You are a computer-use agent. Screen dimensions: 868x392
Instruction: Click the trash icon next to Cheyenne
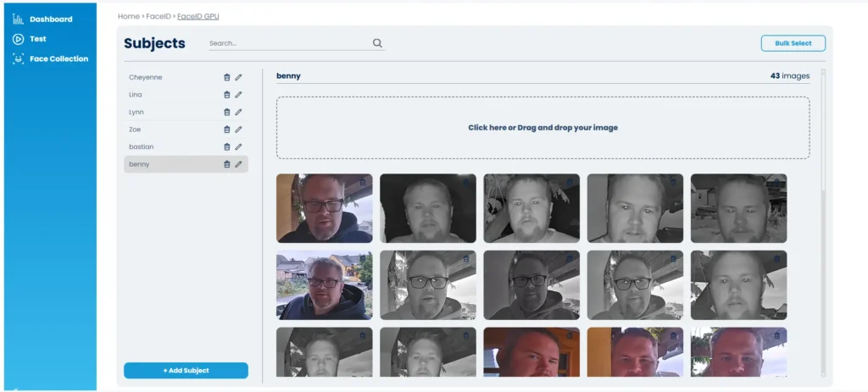coord(226,77)
